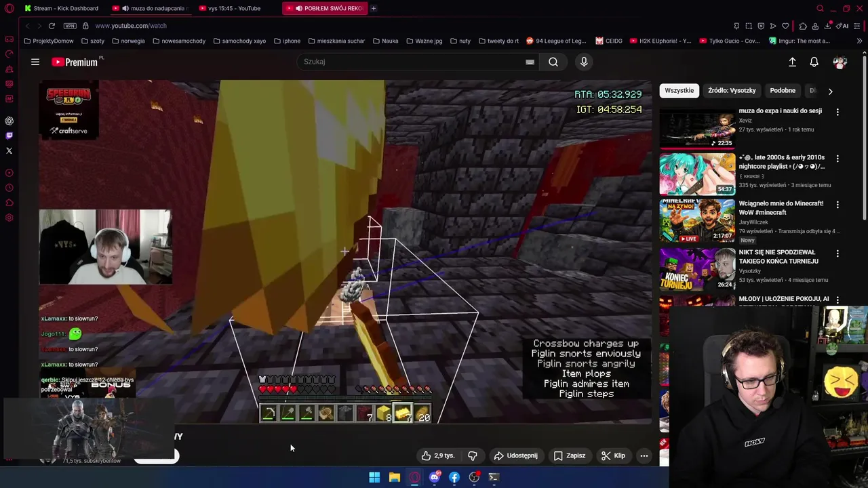Viewport: 868px width, 488px height.
Task: Go back to previous page
Action: 27,26
